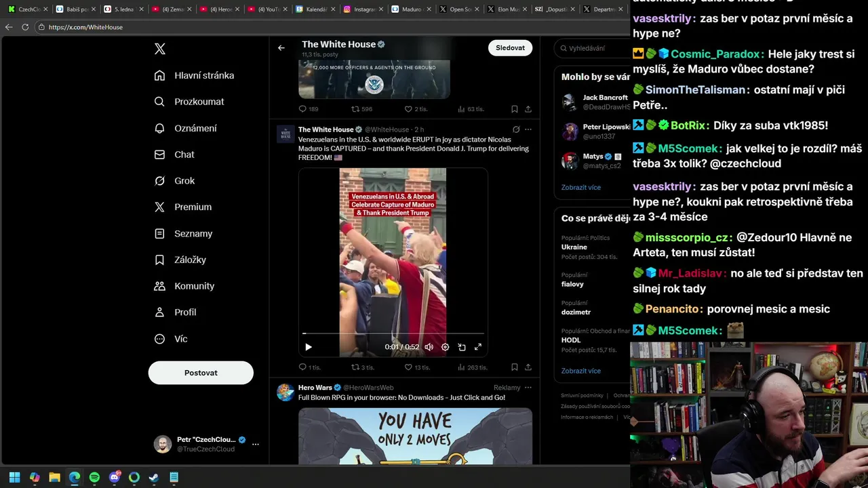Go back using the profile header arrow
868x488 pixels.
281,48
